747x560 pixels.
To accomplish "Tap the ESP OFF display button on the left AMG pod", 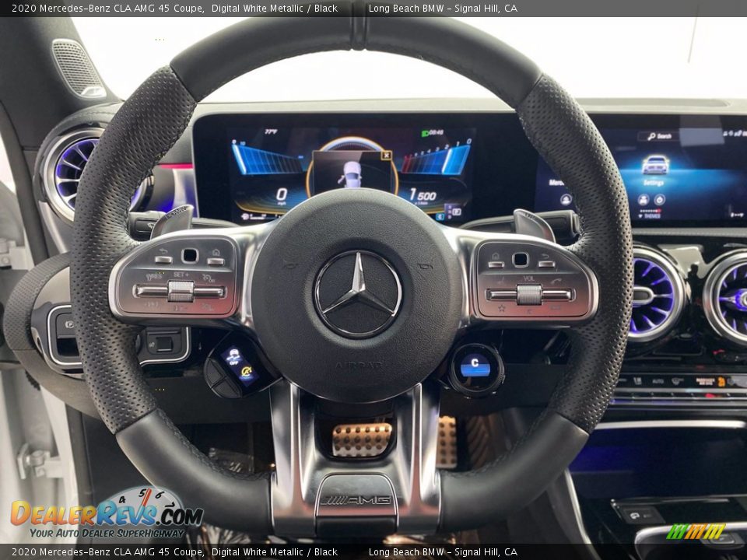I will [234, 357].
